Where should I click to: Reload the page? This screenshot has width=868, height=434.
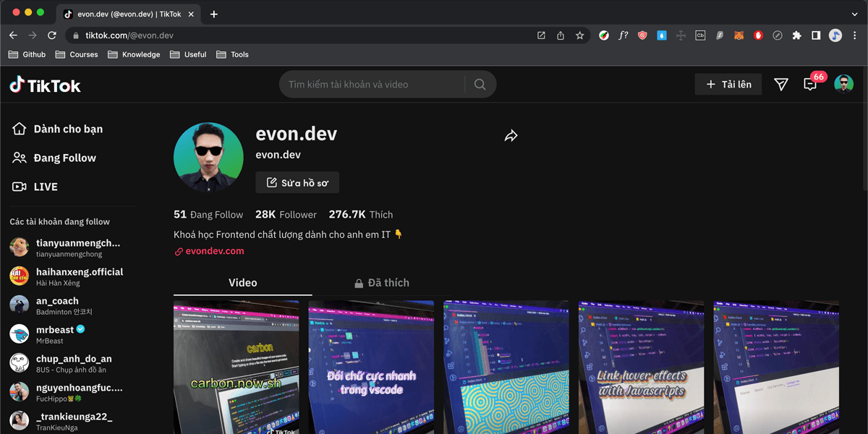[x=52, y=35]
